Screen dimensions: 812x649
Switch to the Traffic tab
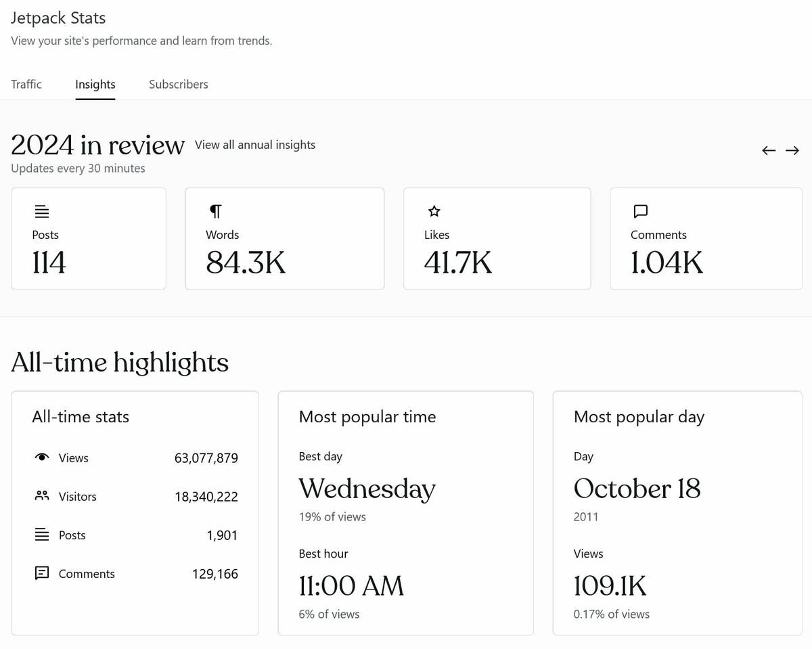(x=26, y=84)
